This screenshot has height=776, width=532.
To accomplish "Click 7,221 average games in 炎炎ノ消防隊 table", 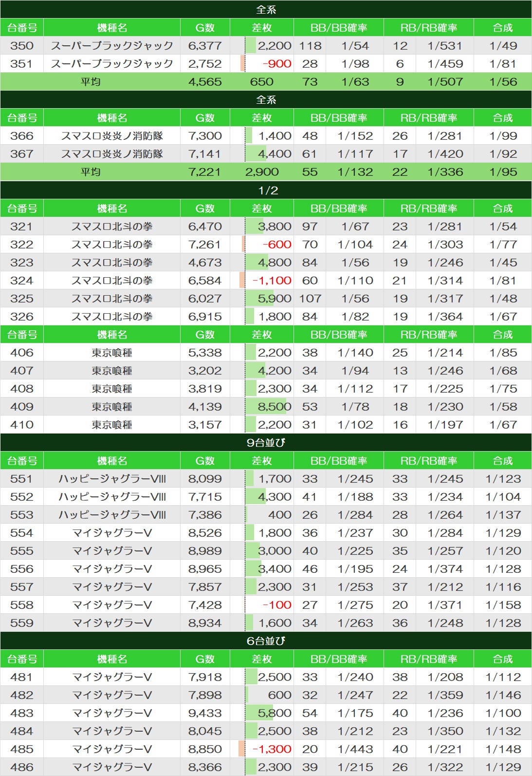I will coord(205,172).
